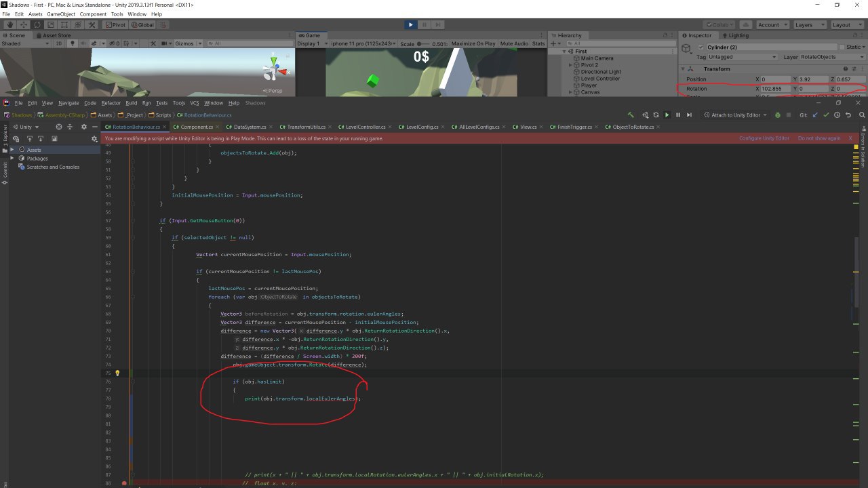Open the Collab dropdown
The width and height of the screenshot is (868, 488).
click(717, 24)
